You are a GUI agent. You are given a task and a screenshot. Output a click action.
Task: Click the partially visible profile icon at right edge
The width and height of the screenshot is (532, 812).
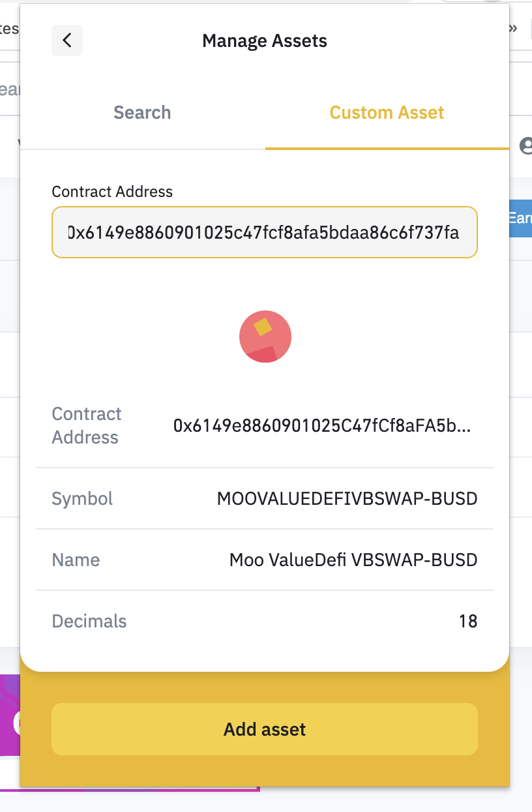tap(525, 145)
